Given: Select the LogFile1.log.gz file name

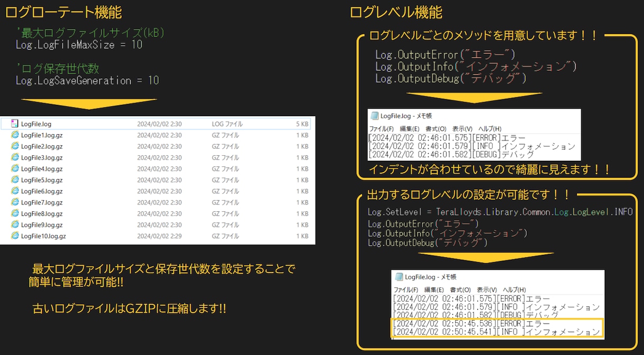Looking at the screenshot, I should point(42,135).
